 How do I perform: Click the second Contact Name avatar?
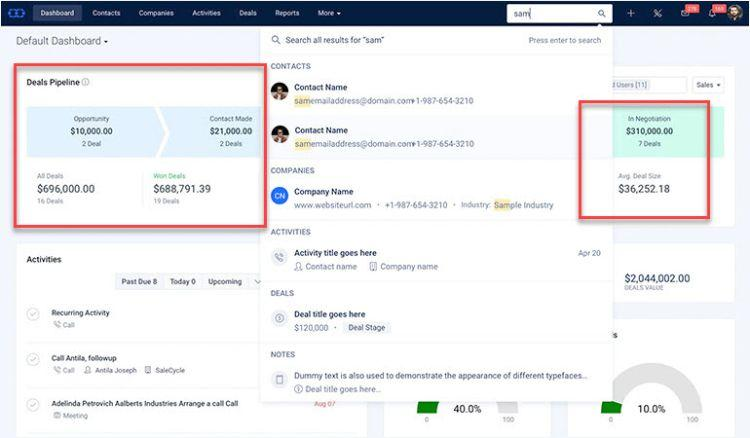(280, 134)
